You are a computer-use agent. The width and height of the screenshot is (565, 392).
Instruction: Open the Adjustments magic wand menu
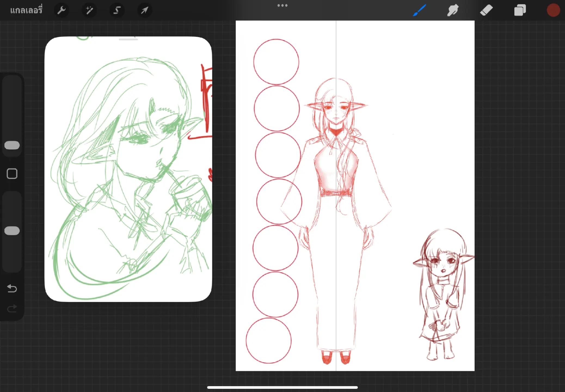click(89, 10)
